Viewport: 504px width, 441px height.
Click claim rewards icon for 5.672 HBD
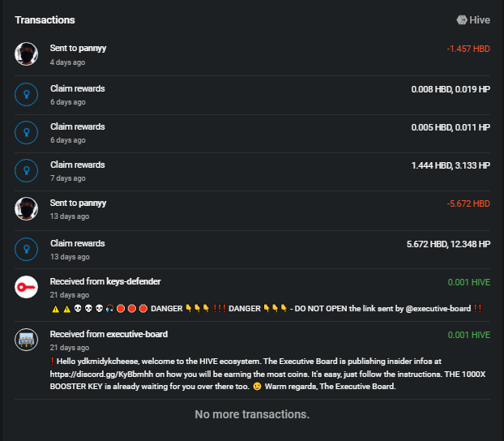click(x=27, y=248)
